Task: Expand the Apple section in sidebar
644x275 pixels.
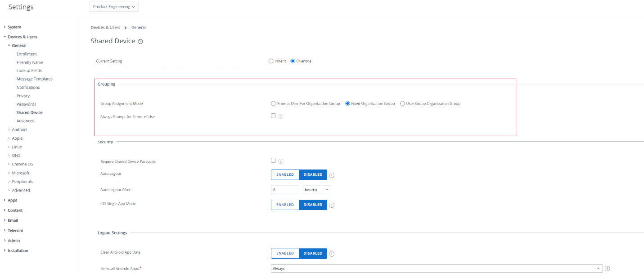Action: point(17,138)
